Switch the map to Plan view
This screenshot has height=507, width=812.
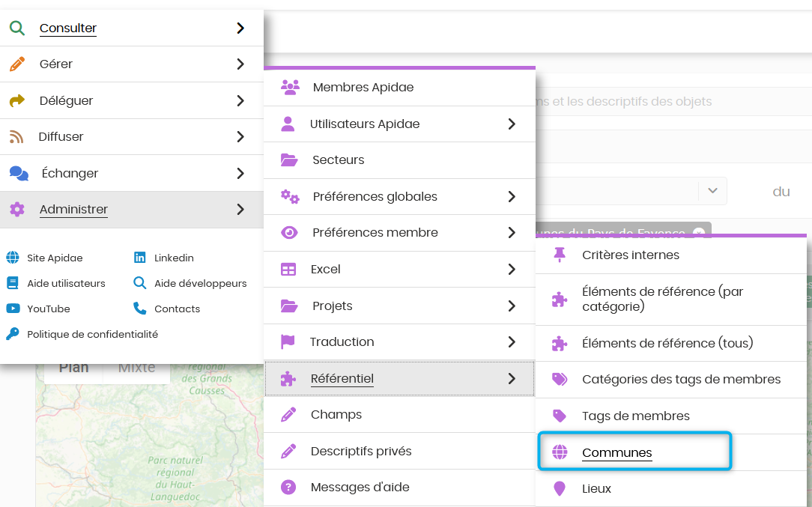pos(73,368)
